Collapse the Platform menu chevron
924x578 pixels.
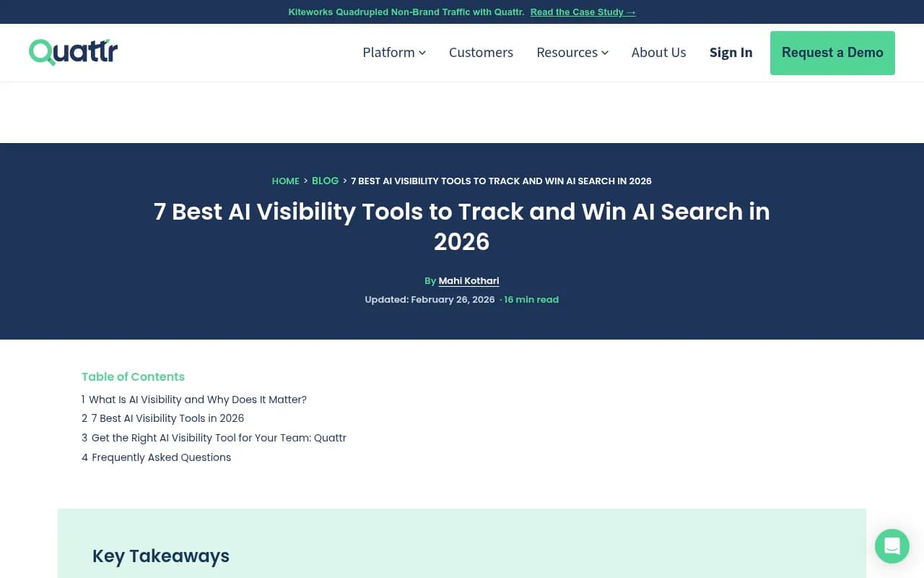pos(422,53)
